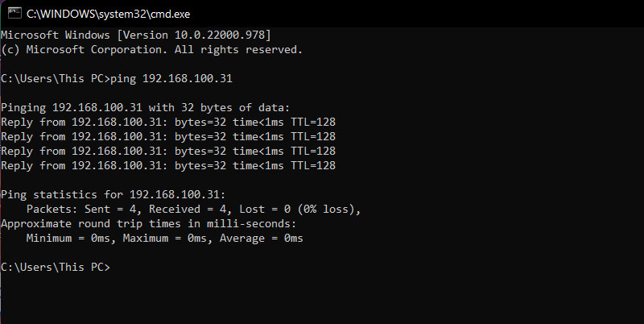The height and width of the screenshot is (324, 644).
Task: Place cursor at the empty final prompt
Action: pyautogui.click(x=114, y=268)
